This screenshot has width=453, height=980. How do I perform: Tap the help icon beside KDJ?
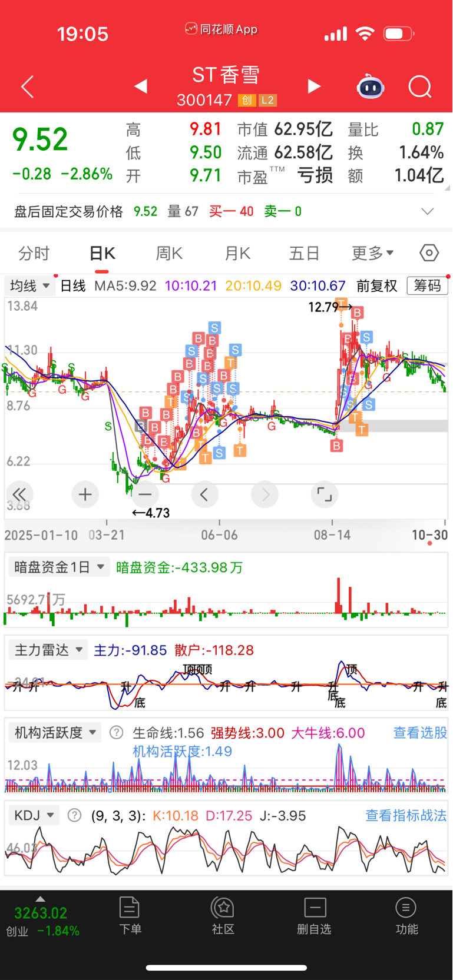(74, 816)
